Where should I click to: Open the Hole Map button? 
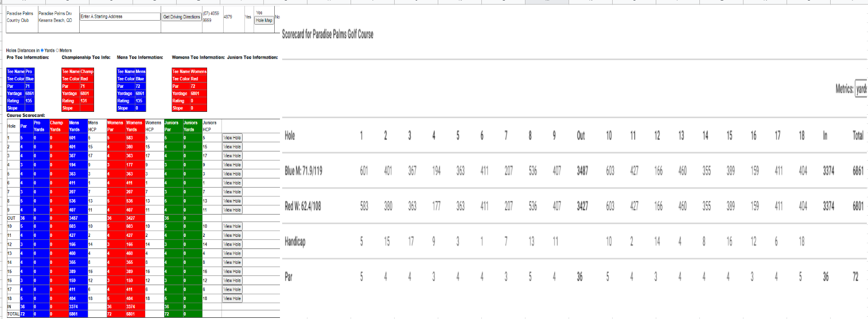264,21
